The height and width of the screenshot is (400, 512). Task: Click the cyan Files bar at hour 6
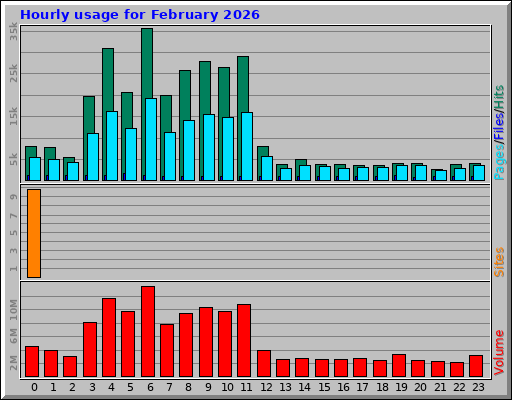point(151,139)
